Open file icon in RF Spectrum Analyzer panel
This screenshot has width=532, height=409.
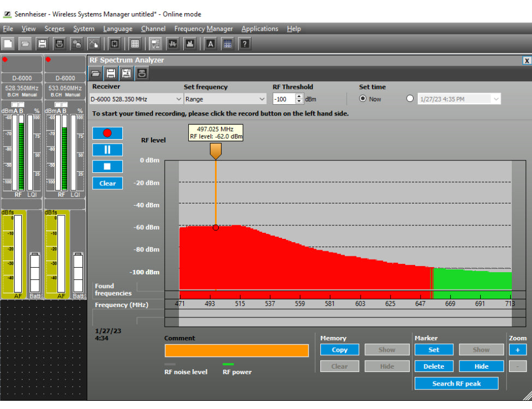[x=95, y=73]
